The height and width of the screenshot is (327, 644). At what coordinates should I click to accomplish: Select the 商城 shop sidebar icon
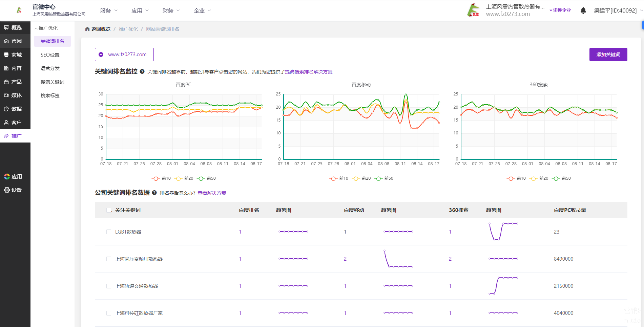[x=6, y=54]
